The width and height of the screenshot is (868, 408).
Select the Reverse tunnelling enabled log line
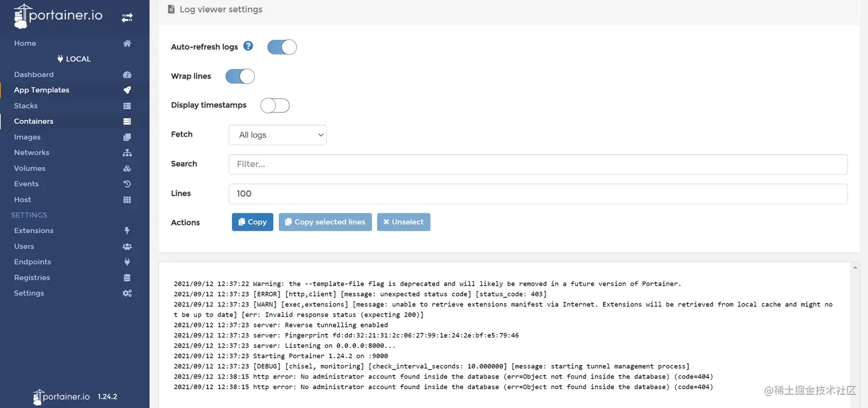coord(281,325)
